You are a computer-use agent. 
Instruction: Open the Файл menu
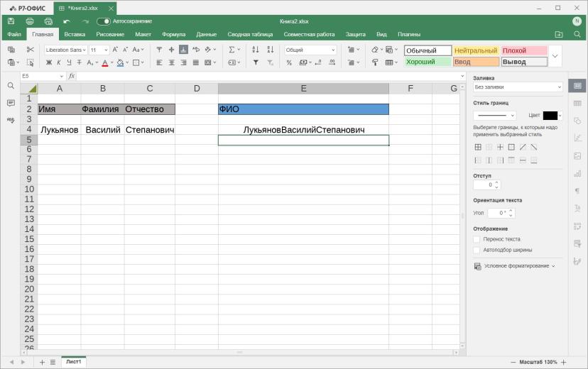click(x=14, y=34)
